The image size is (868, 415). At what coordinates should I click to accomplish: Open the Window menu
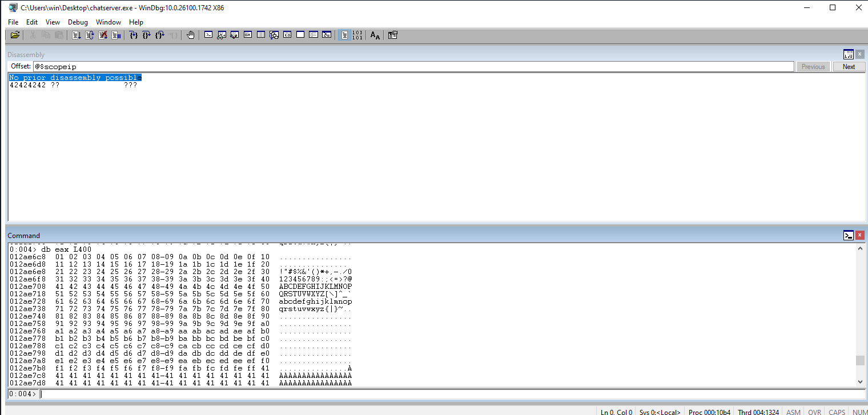coord(108,22)
